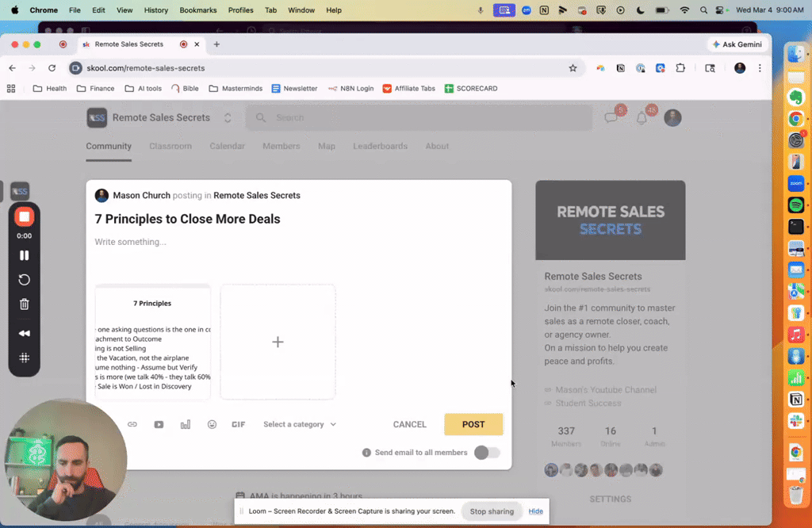Screen dimensions: 812x528
Task: Create a poll in the post composer
Action: click(x=185, y=424)
